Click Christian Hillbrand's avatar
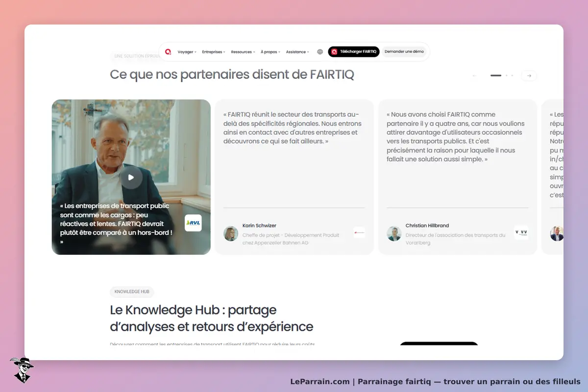 pyautogui.click(x=394, y=234)
